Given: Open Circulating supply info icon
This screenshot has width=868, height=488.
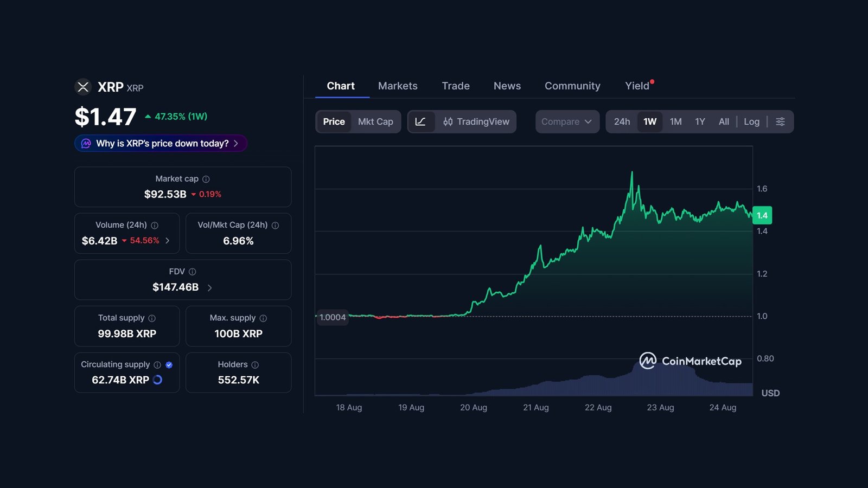Looking at the screenshot, I should pyautogui.click(x=157, y=365).
